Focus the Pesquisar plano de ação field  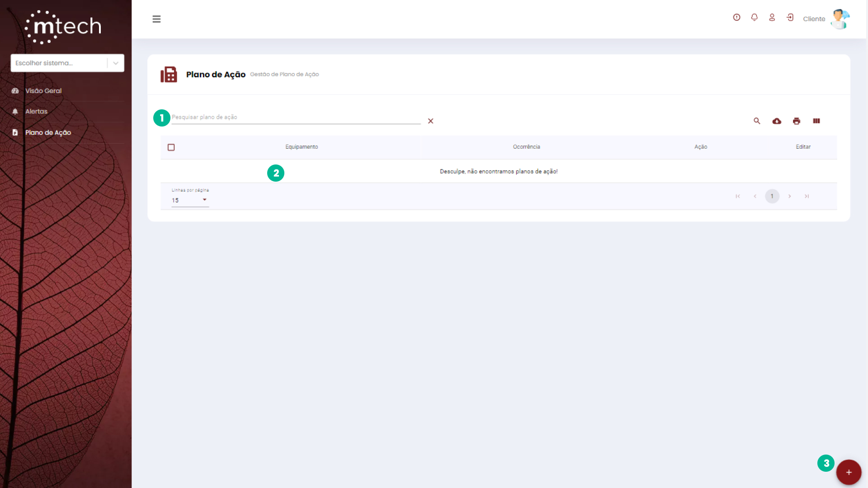pos(296,117)
